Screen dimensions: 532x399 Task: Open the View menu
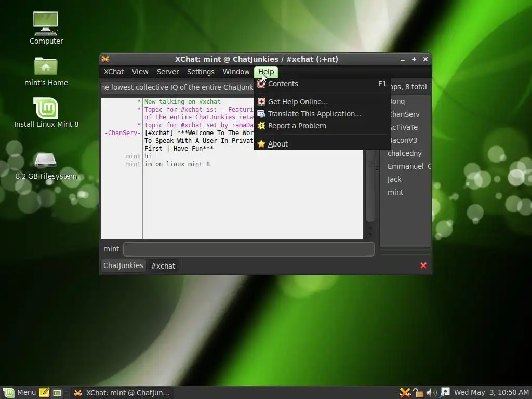pos(140,72)
